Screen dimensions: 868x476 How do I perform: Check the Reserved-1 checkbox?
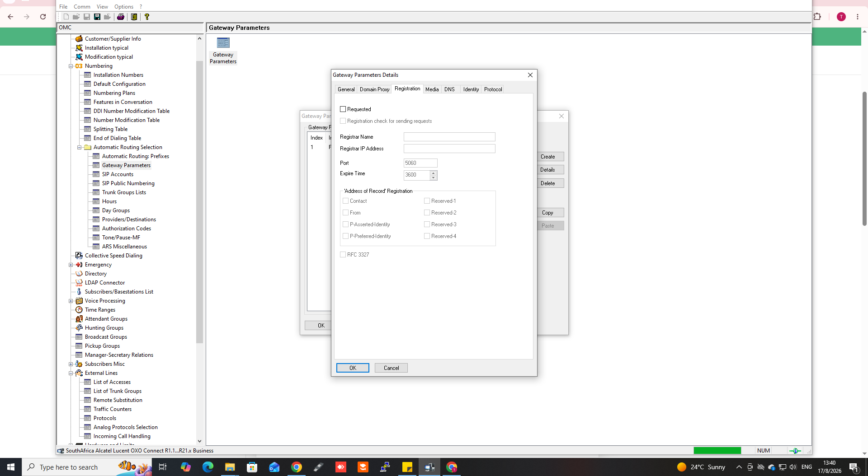point(427,201)
